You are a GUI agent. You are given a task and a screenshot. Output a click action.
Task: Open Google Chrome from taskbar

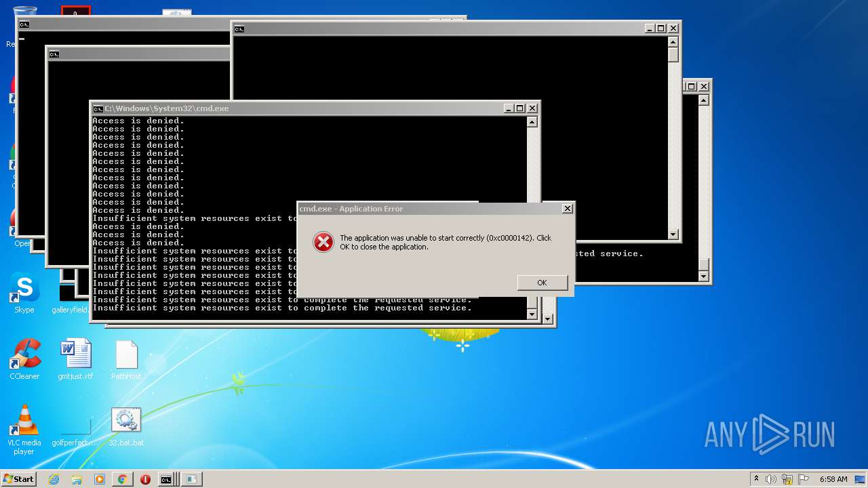(x=122, y=479)
